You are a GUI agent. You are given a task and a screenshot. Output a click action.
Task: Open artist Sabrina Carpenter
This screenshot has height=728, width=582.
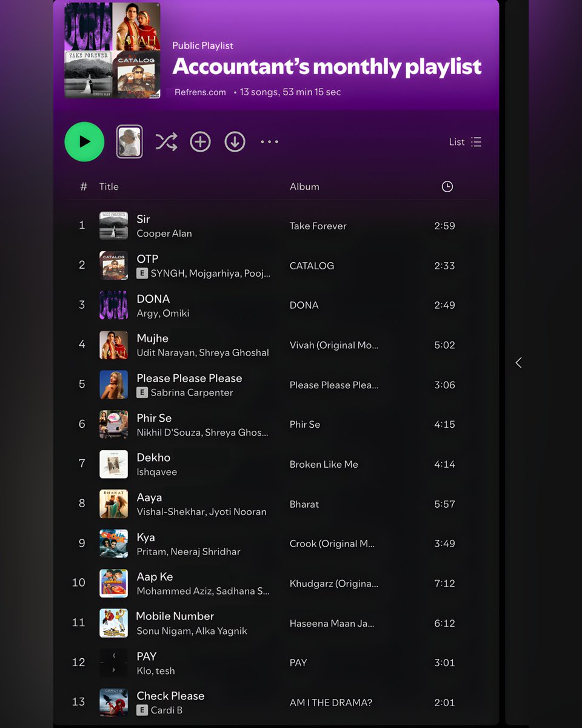192,393
